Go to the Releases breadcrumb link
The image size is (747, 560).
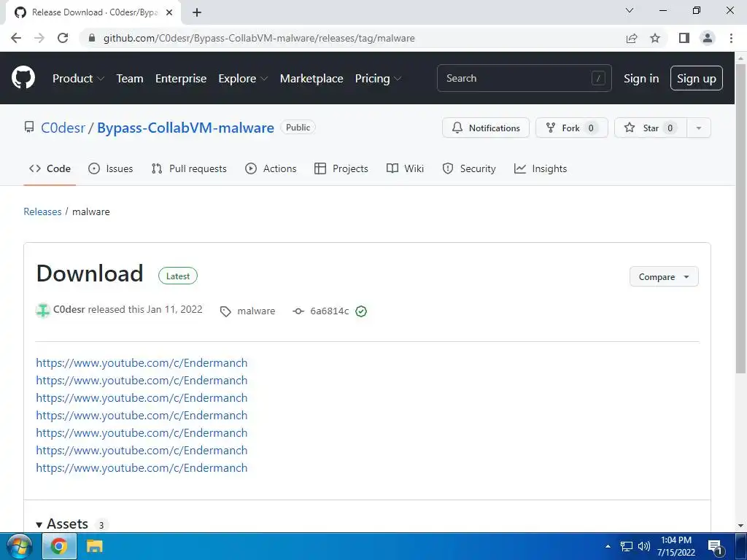[42, 211]
